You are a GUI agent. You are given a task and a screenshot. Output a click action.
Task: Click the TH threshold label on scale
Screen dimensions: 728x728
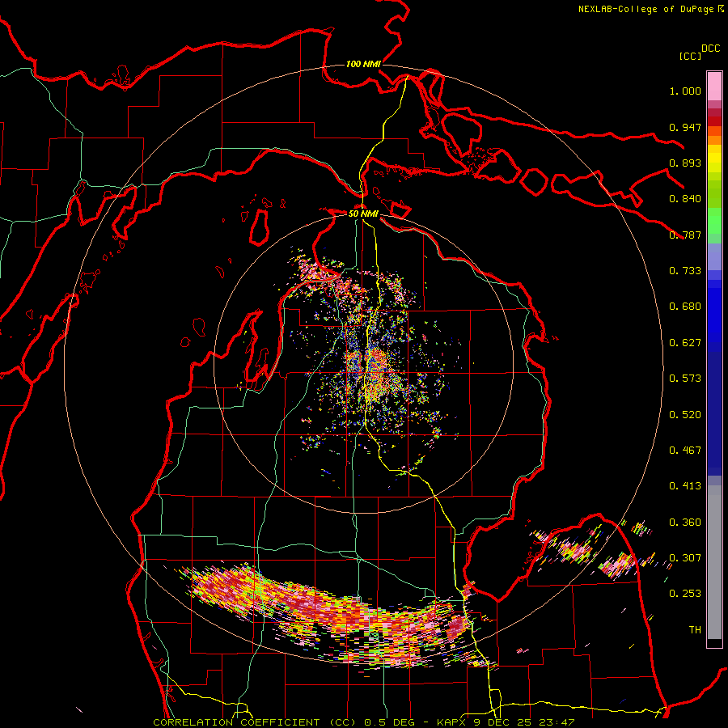coord(695,630)
